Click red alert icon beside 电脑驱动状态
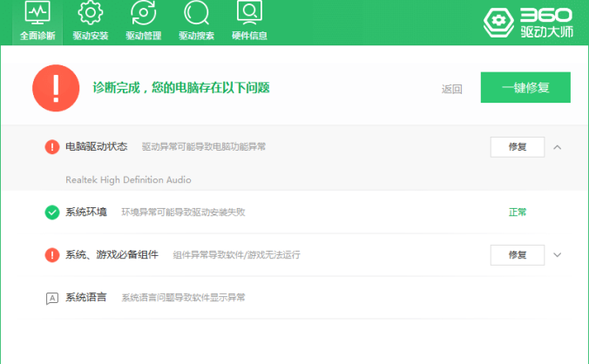The height and width of the screenshot is (364, 589). pyautogui.click(x=52, y=146)
